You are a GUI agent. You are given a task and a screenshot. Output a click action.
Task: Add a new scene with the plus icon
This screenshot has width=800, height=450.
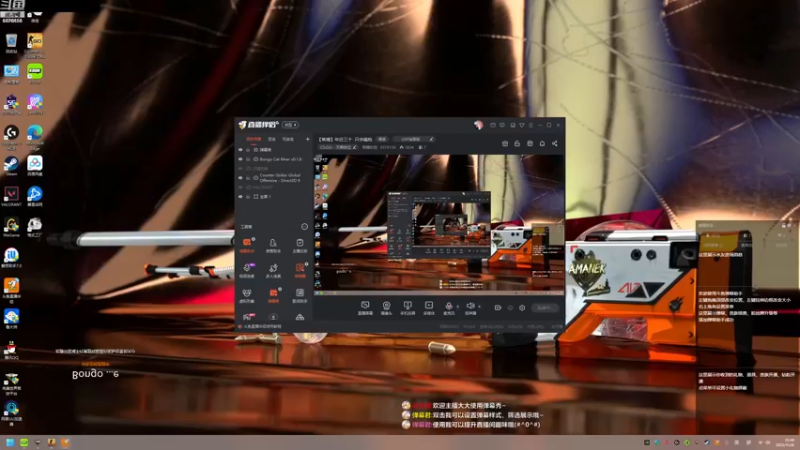[308, 139]
